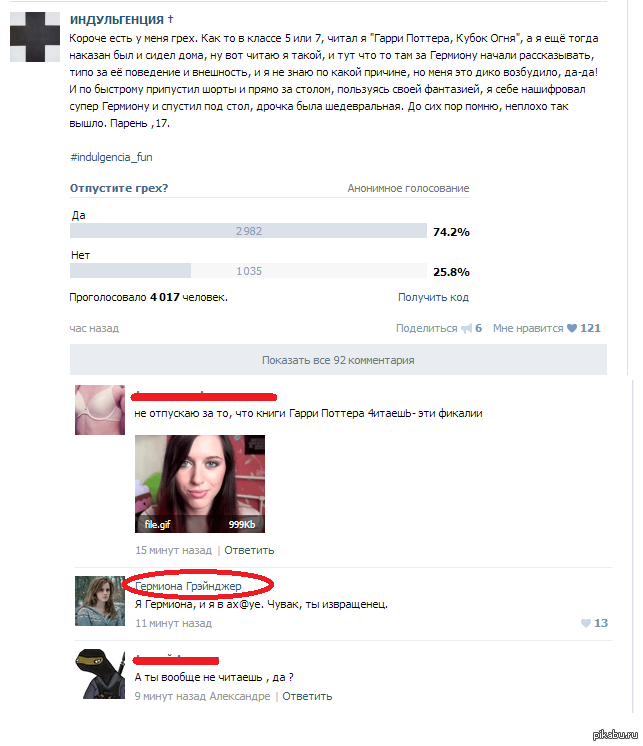
Task: Vote 'Да' in the poll
Action: click(248, 231)
